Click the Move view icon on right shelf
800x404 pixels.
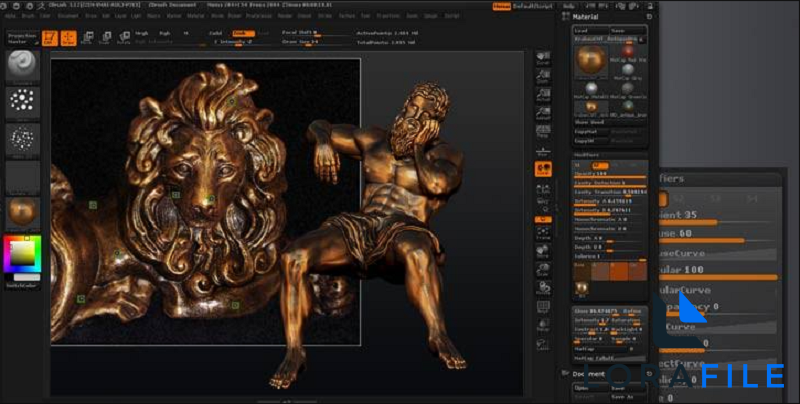point(543,251)
